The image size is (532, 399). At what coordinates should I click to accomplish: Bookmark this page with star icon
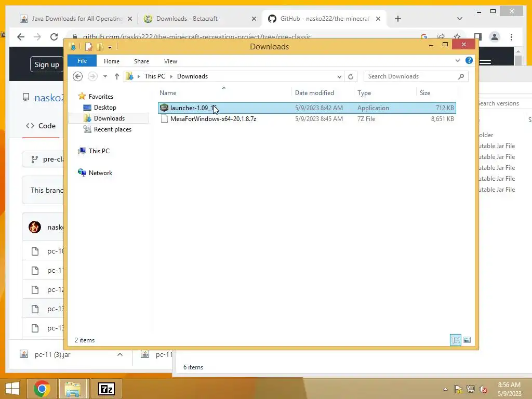tap(457, 37)
